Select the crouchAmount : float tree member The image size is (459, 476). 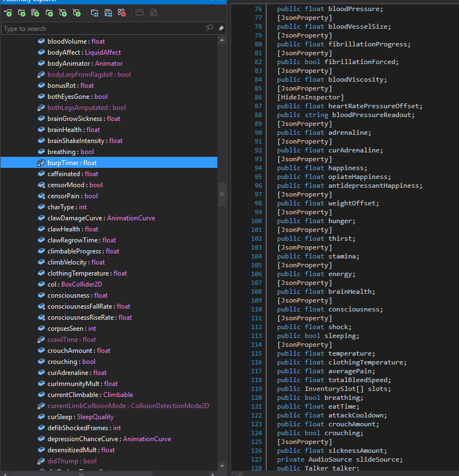click(x=79, y=351)
